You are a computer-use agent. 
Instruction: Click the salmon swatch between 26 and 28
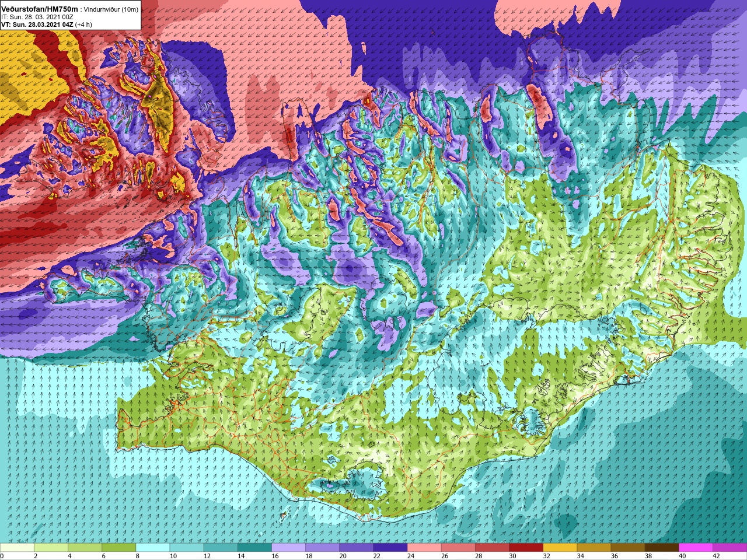click(x=458, y=548)
